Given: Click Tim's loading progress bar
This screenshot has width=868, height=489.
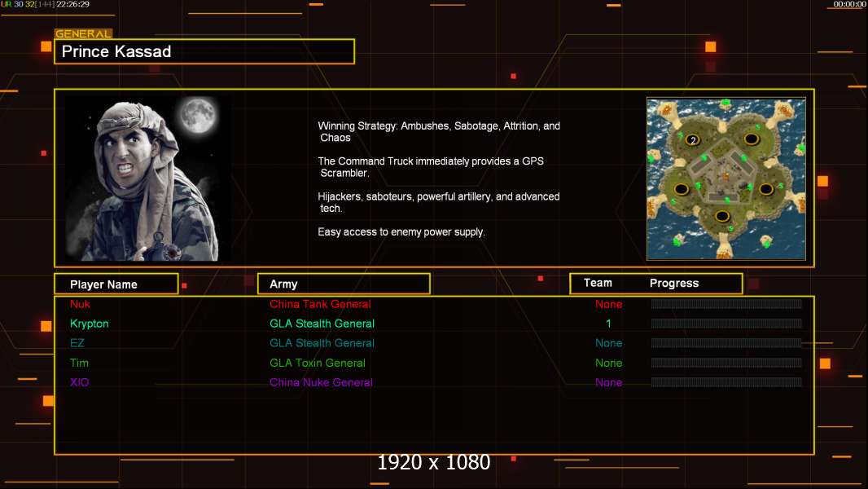Looking at the screenshot, I should tap(726, 363).
